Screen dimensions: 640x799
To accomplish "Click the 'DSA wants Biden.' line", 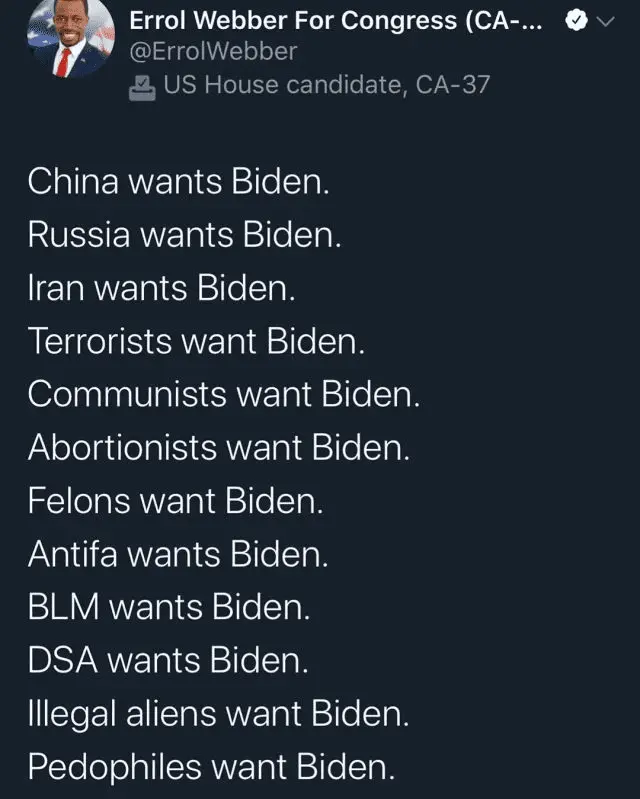I will pos(167,660).
